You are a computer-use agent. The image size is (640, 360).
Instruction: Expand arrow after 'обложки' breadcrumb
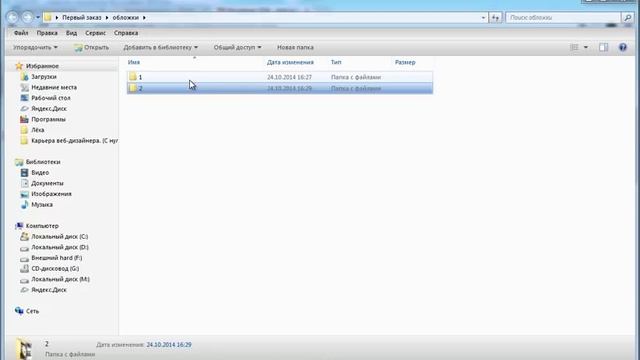[144, 18]
